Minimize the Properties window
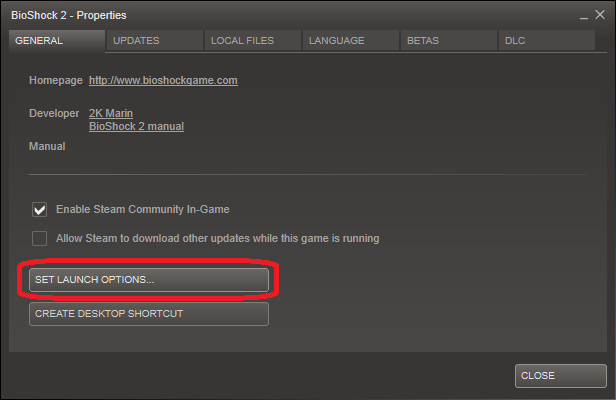 [x=584, y=16]
